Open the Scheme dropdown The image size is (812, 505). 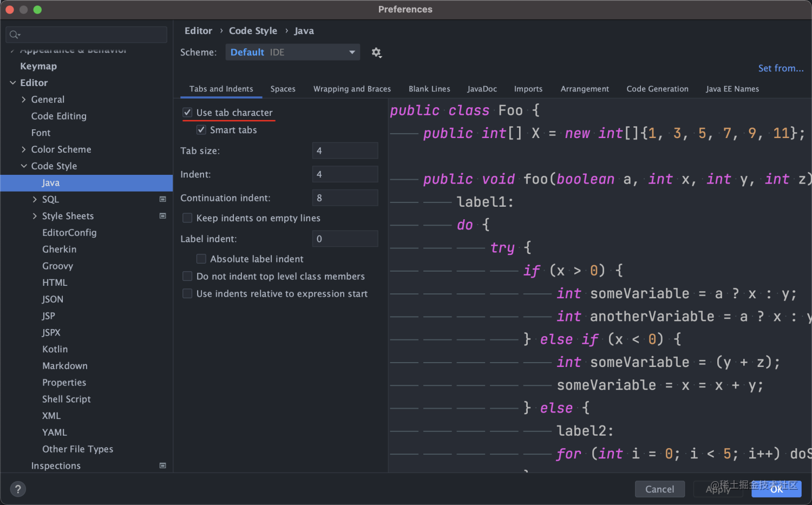[293, 53]
